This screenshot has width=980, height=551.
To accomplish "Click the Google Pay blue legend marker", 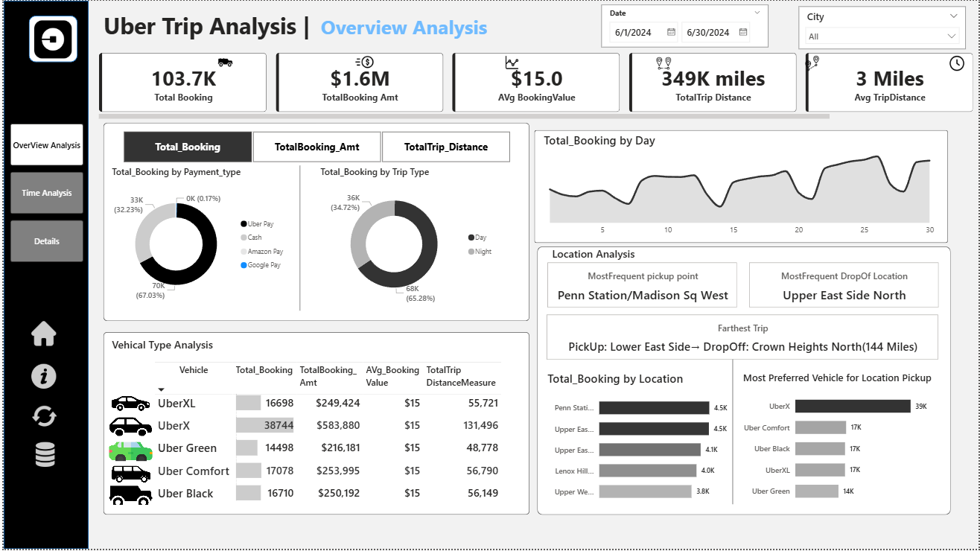I will pyautogui.click(x=244, y=265).
